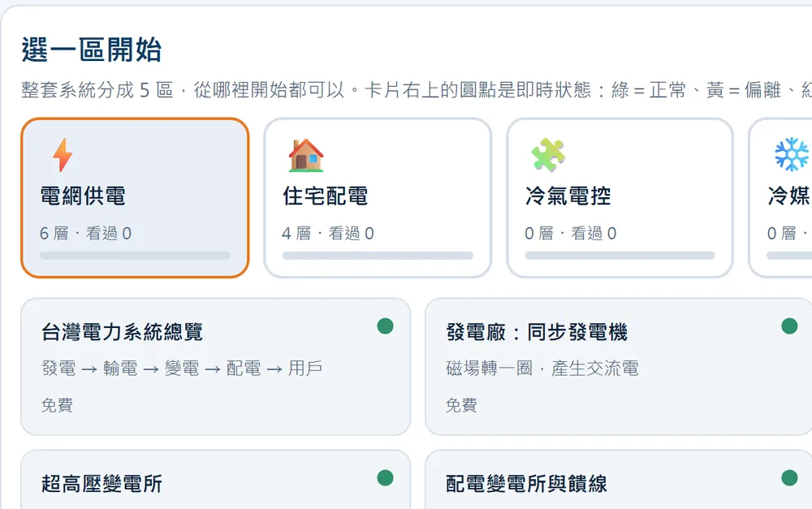812x509 pixels.
Task: Click the description starting 整套系統分成 5 區
Action: pyautogui.click(x=417, y=90)
